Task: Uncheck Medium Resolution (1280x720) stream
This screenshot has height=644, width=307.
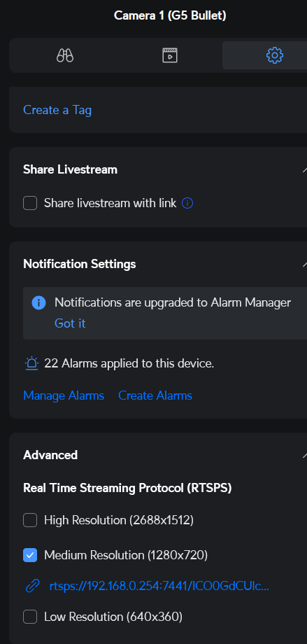Action: point(30,555)
